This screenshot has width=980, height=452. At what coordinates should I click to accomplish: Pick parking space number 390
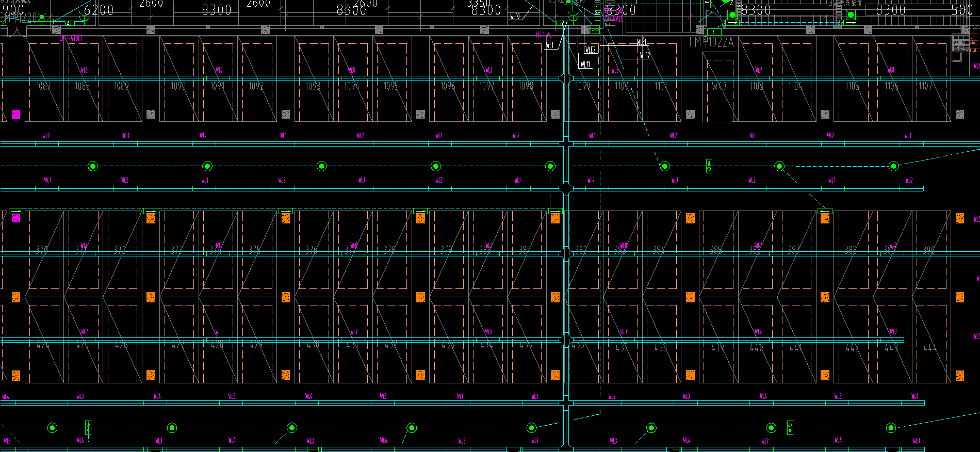tap(929, 250)
